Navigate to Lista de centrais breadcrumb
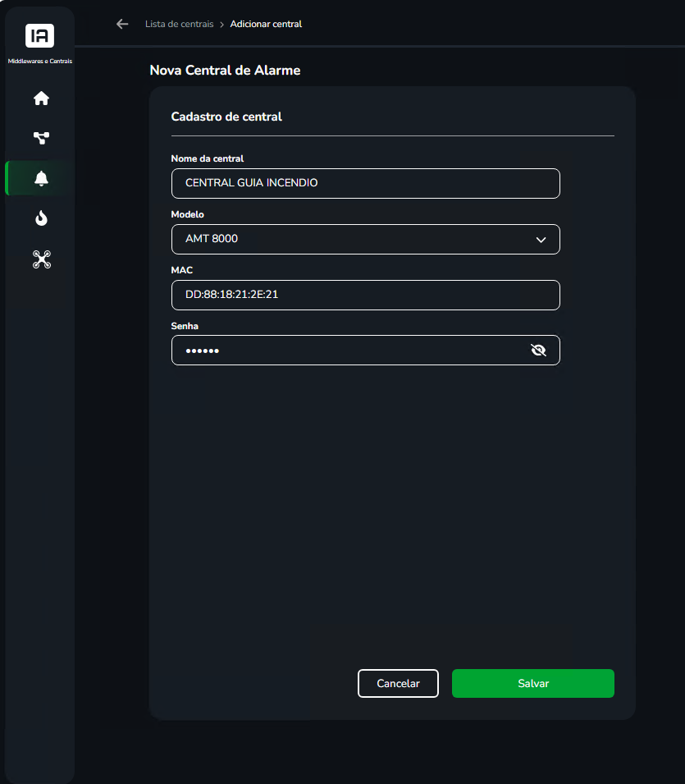Screen dimensions: 685x784 coord(180,24)
